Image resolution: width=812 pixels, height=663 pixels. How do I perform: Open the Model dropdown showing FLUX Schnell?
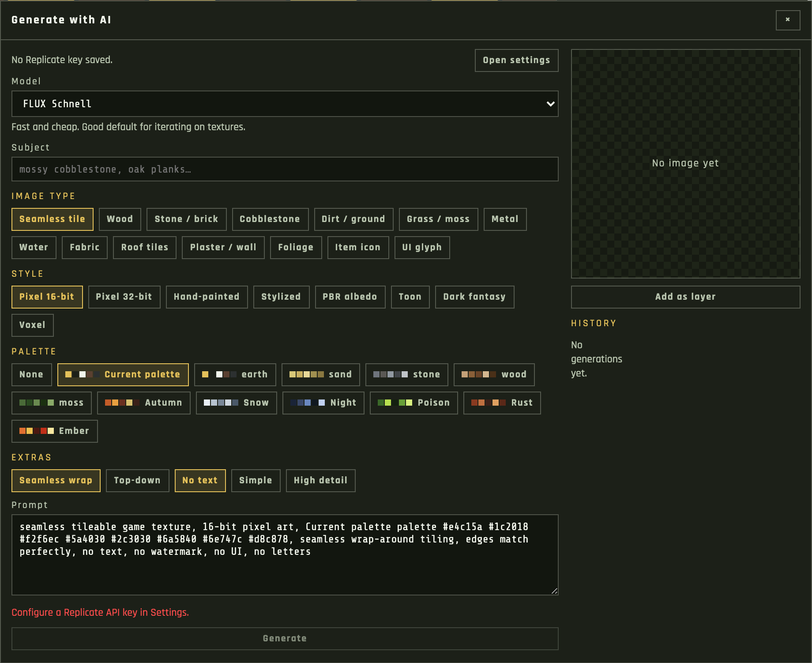click(x=285, y=104)
